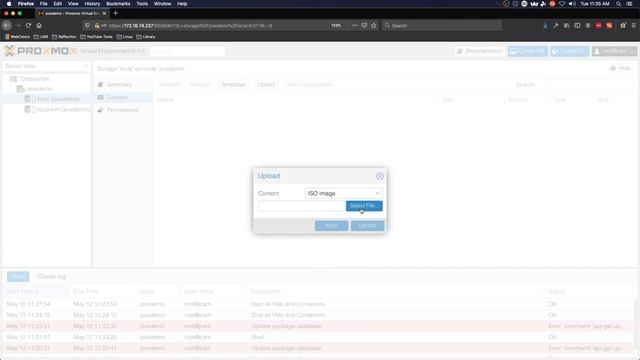Open the Apple menu
Image resolution: width=640 pixels, height=360 pixels.
(x=9, y=4)
